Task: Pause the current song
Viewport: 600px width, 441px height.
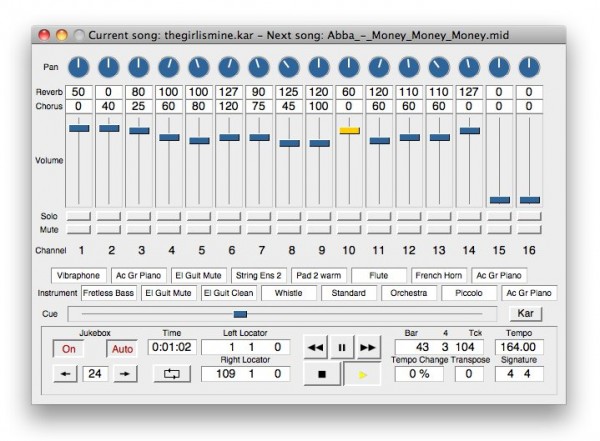Action: (x=342, y=347)
